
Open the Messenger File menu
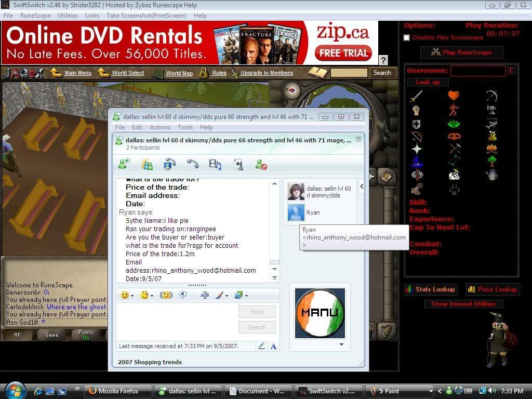point(120,127)
